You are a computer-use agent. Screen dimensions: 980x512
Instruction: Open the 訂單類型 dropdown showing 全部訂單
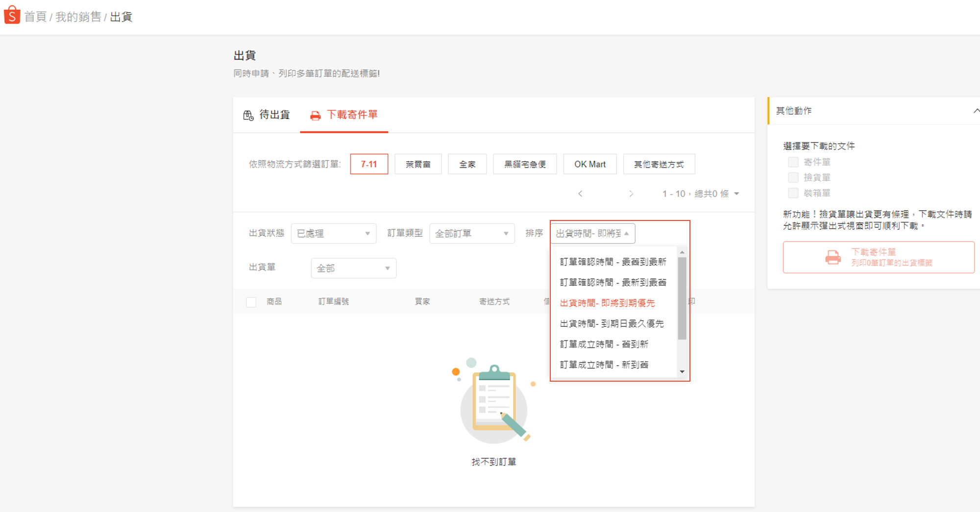click(x=471, y=233)
